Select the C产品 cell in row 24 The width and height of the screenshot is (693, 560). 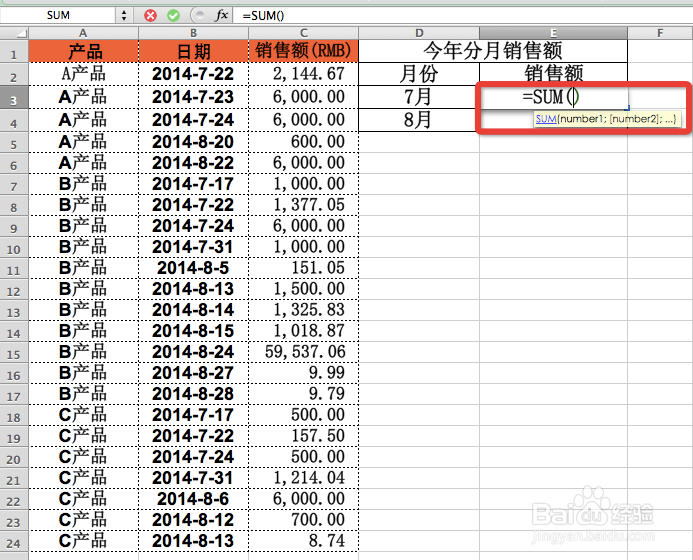(x=84, y=541)
